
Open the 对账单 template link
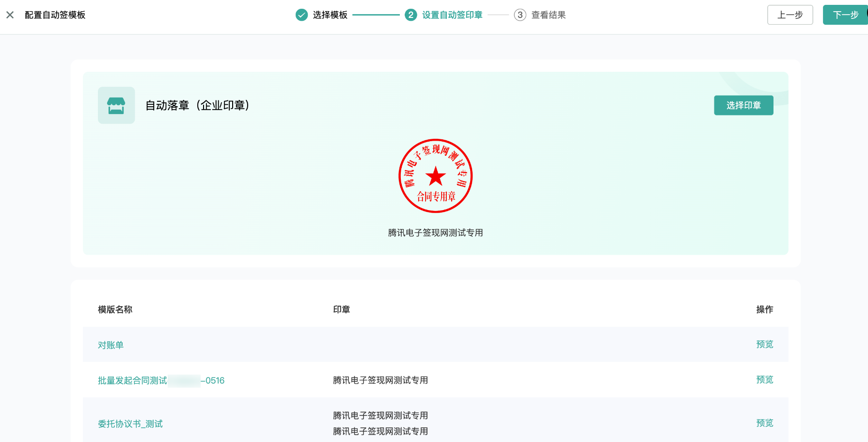point(110,345)
